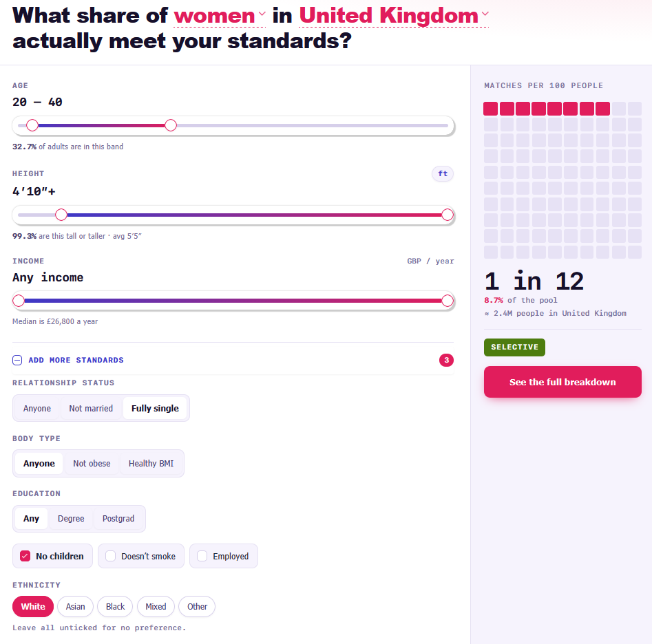Click the maximum income slider handle
This screenshot has height=644, width=652.
pos(448,301)
